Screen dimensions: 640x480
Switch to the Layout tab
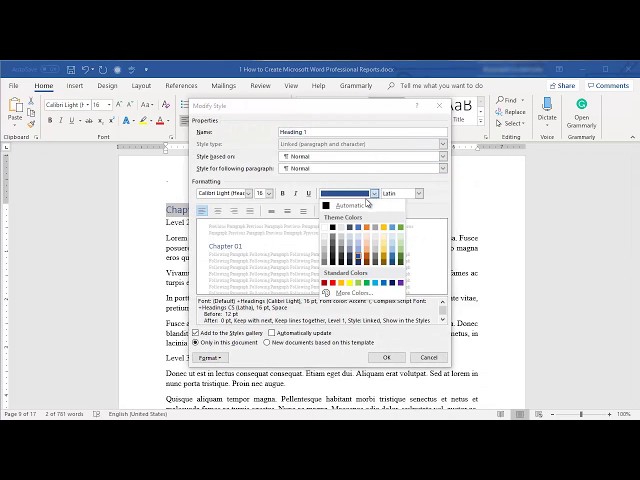tap(141, 86)
